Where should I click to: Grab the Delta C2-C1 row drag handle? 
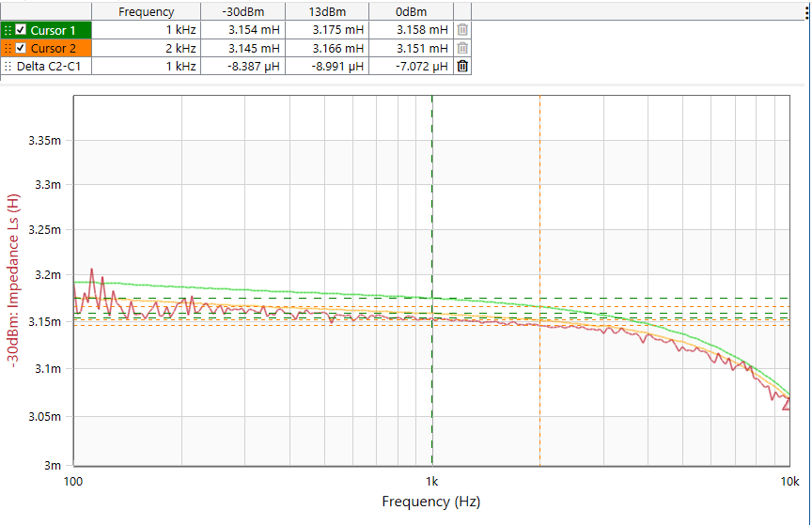(x=8, y=67)
